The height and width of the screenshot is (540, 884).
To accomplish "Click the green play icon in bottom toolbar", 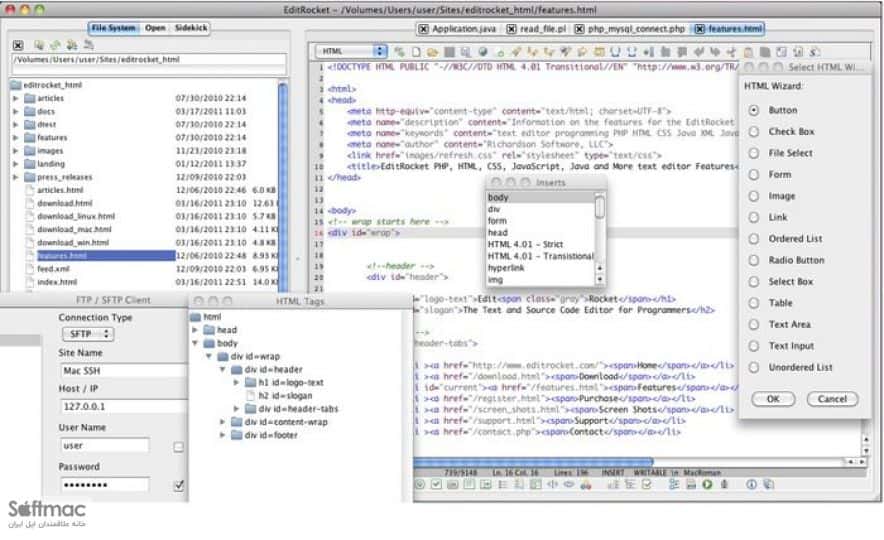I will tap(707, 484).
